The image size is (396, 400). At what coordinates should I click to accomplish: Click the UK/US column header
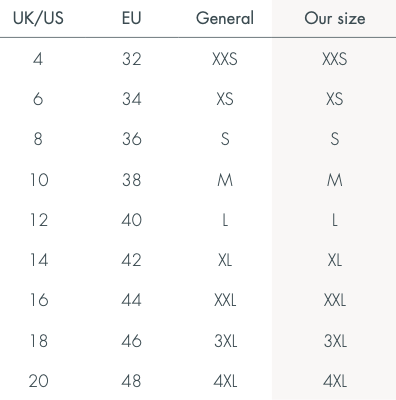[x=38, y=18]
